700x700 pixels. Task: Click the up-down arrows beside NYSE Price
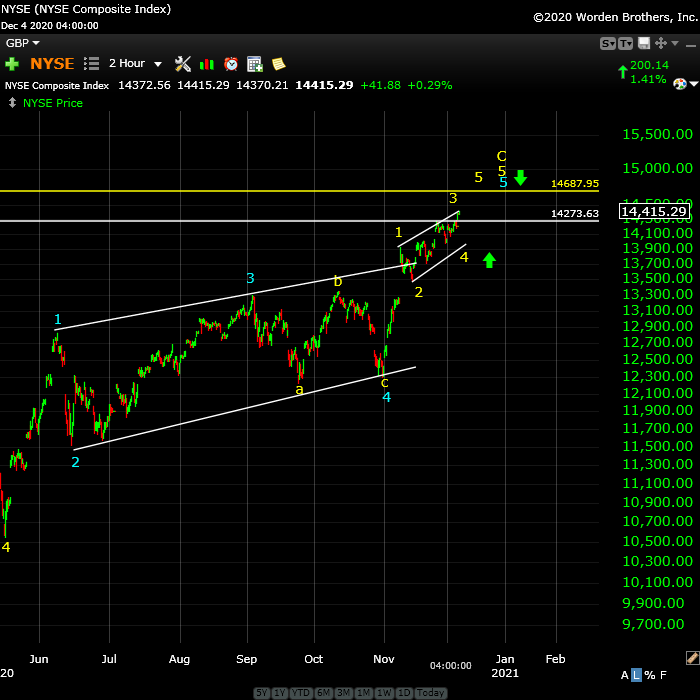coord(12,103)
